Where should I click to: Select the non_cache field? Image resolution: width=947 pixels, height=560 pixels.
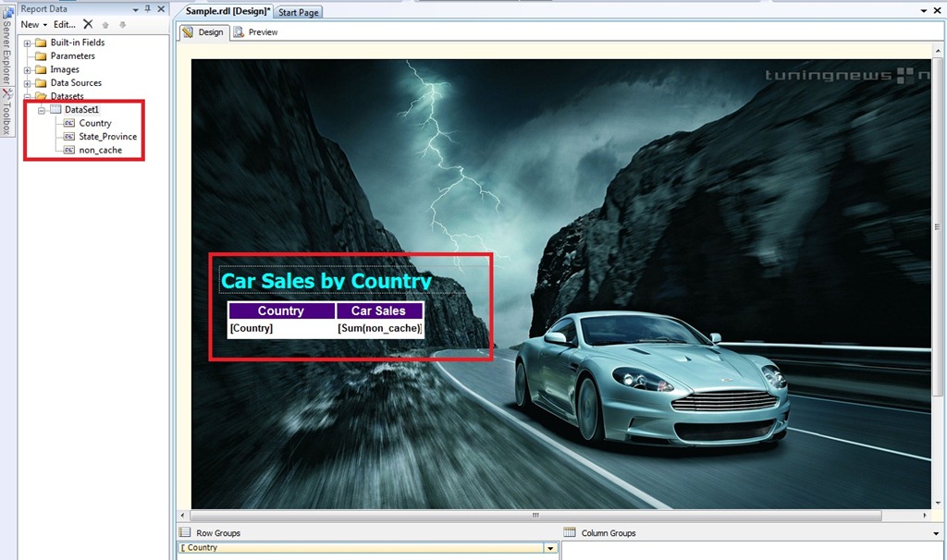100,151
